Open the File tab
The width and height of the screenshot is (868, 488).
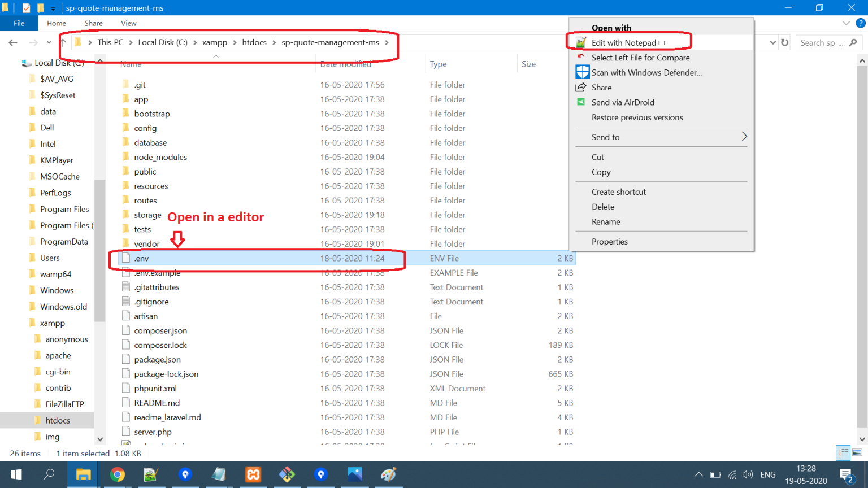[19, 23]
